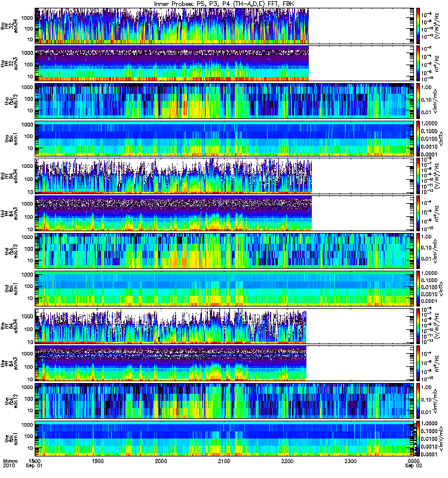Click the 'thd fff 64 scm3' y-axis label

9,214
